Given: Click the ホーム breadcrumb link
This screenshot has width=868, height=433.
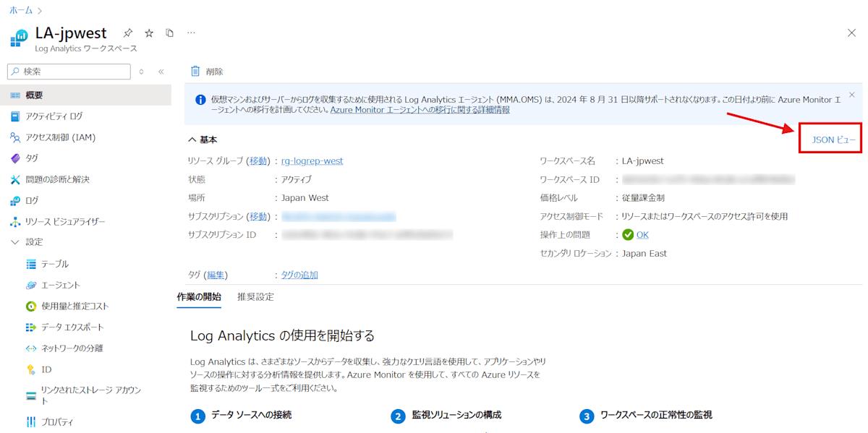Looking at the screenshot, I should pyautogui.click(x=20, y=10).
